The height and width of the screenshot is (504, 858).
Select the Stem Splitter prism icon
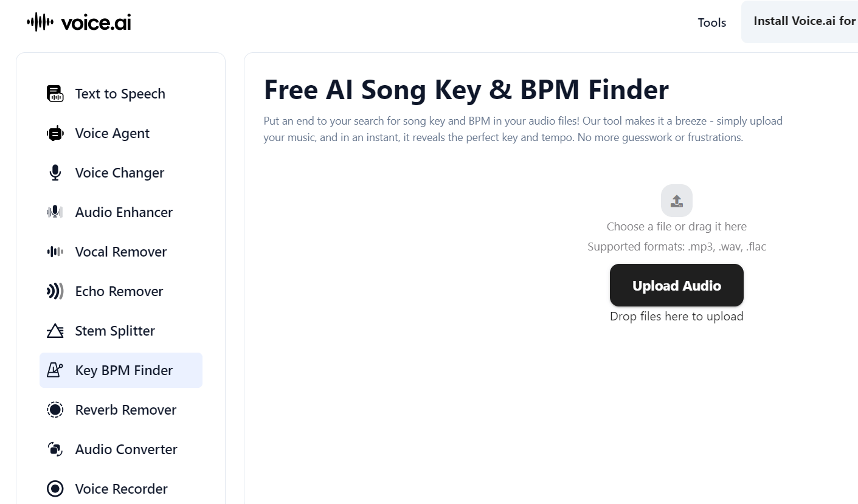(x=55, y=331)
